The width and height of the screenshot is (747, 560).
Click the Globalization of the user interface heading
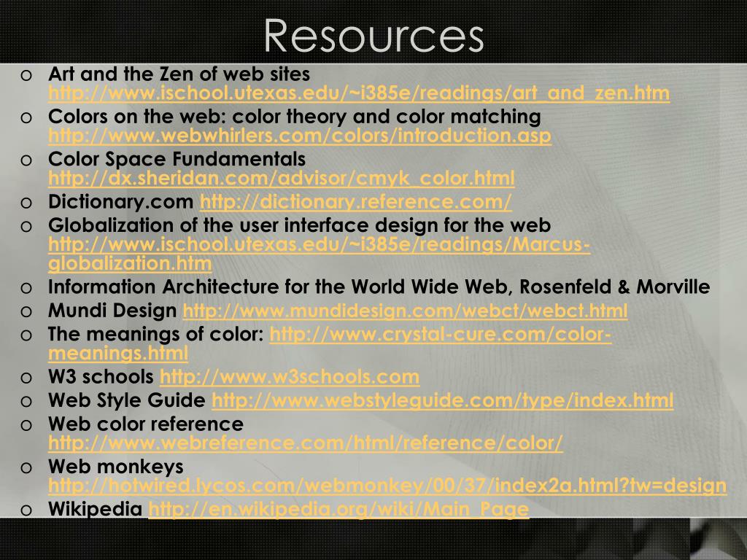tap(299, 225)
